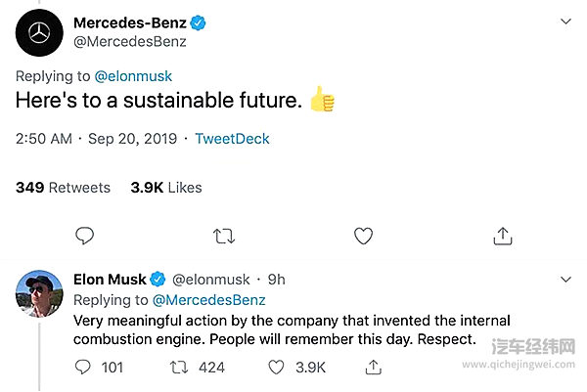Share Elon Musk's tweet

[373, 368]
